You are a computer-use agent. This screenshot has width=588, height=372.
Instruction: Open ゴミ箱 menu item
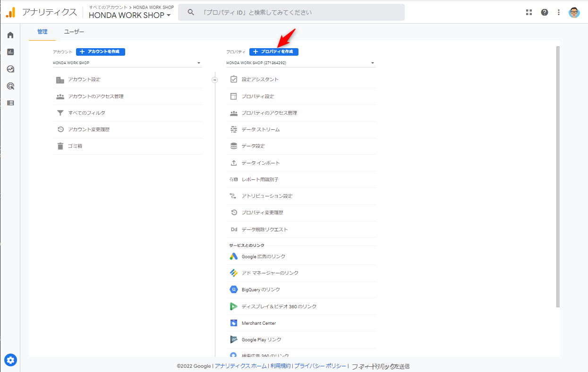[x=128, y=146]
